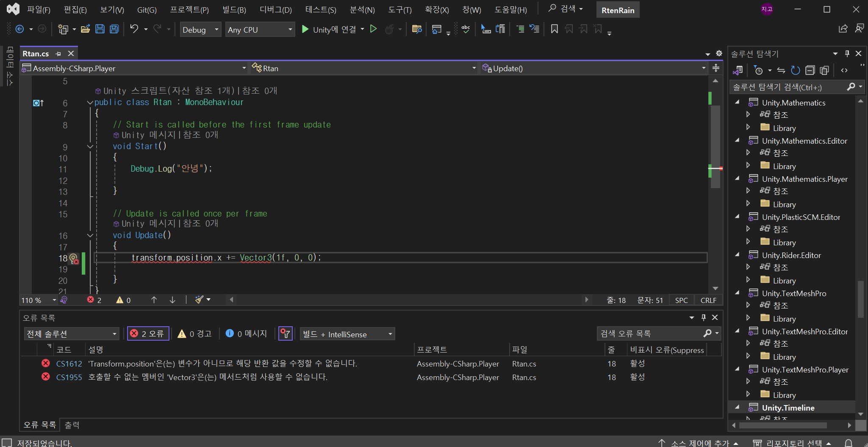
Task: Open the notifications bell icon
Action: (849, 443)
